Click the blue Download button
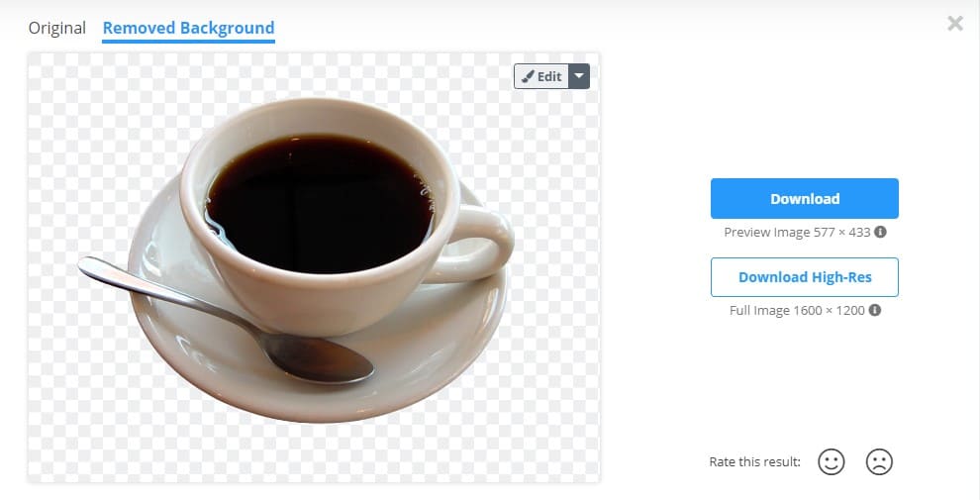 point(805,199)
